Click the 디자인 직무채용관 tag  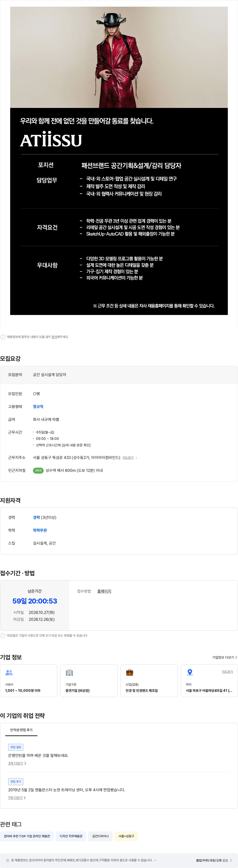coord(71,836)
